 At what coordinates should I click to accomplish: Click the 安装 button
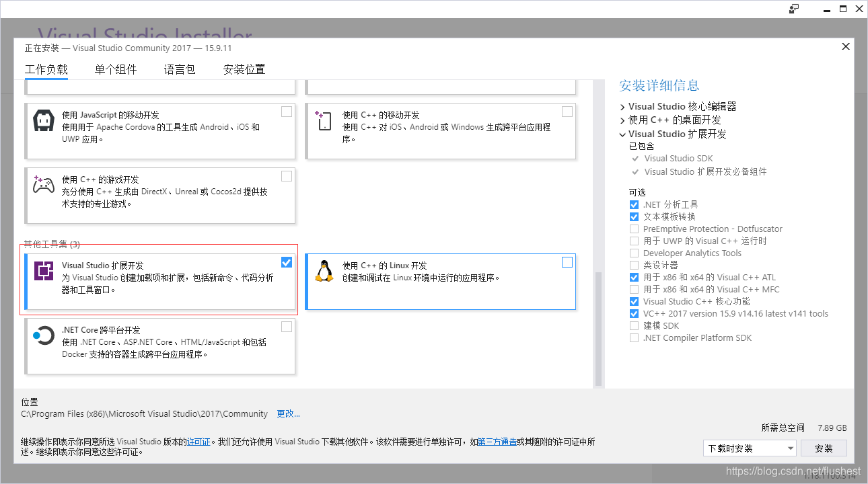tap(824, 448)
